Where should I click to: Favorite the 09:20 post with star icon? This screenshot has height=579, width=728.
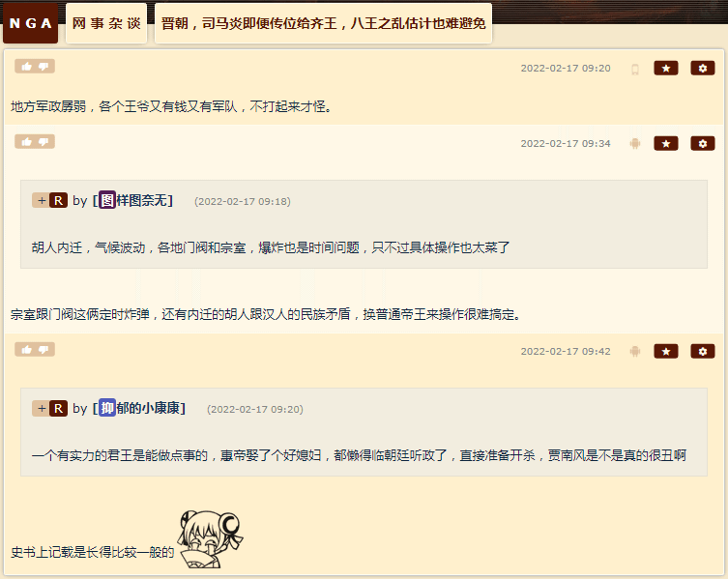tap(666, 69)
